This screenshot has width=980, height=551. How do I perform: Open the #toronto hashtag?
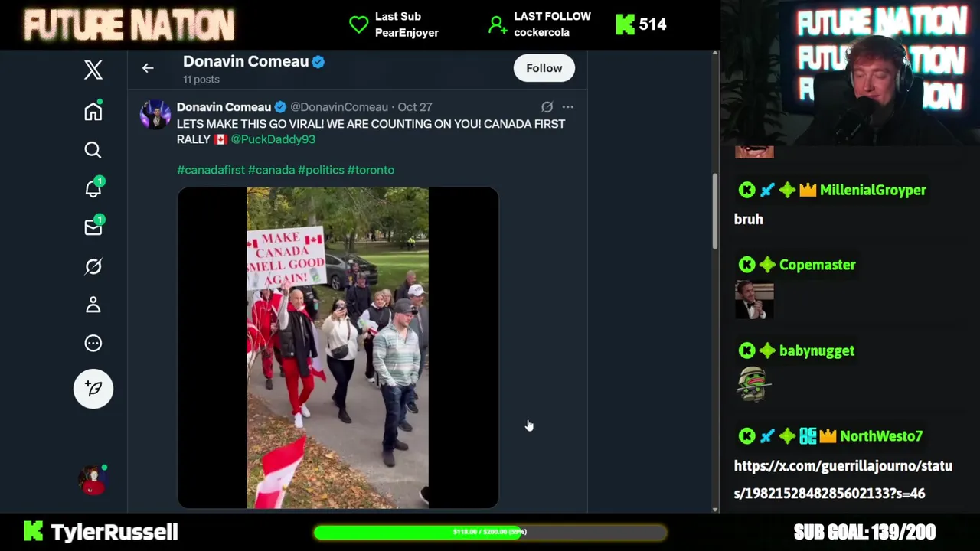pyautogui.click(x=371, y=170)
